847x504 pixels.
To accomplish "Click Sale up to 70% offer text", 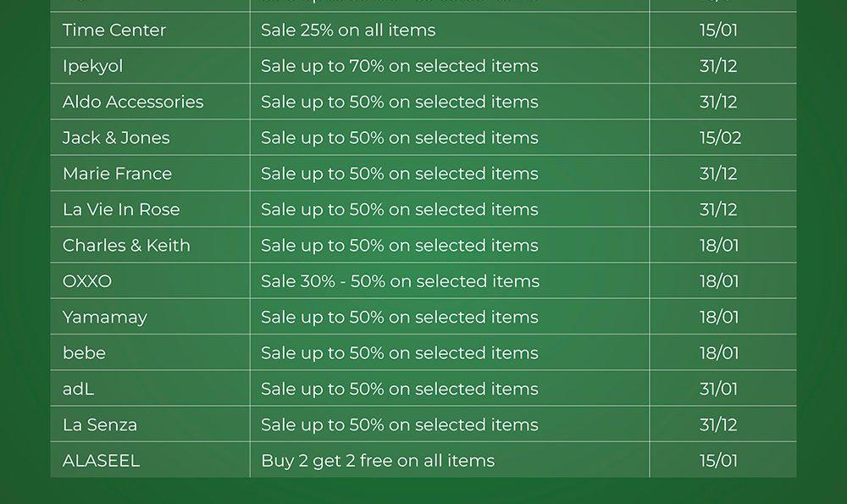I will point(400,66).
